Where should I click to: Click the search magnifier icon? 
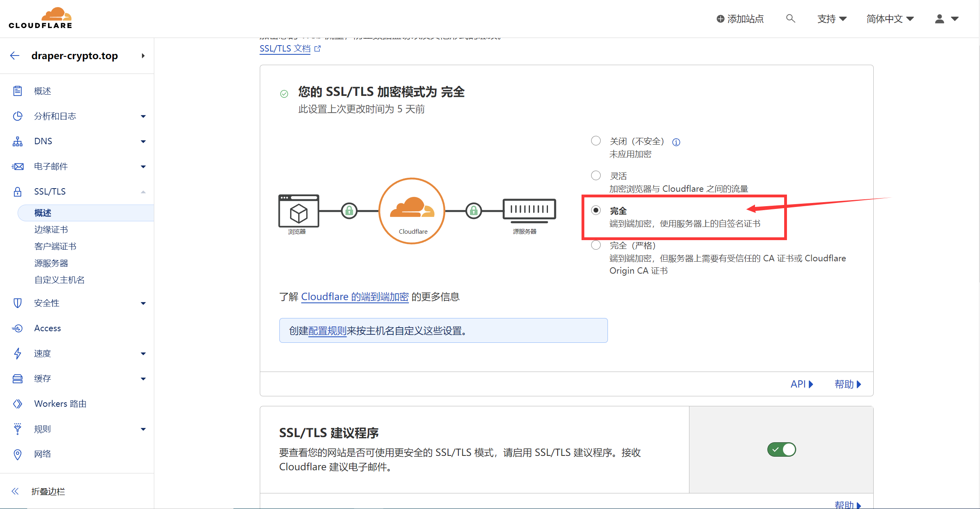[790, 18]
